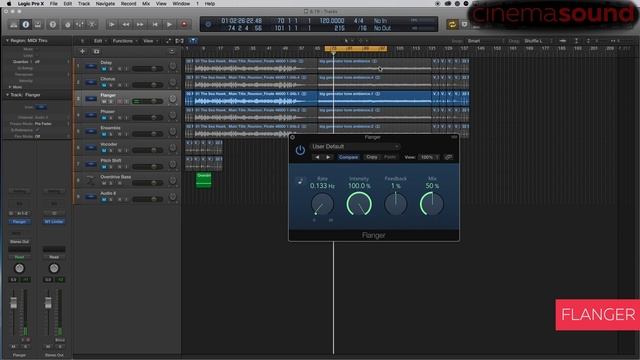Close the Flanger plug-in window

(x=293, y=138)
